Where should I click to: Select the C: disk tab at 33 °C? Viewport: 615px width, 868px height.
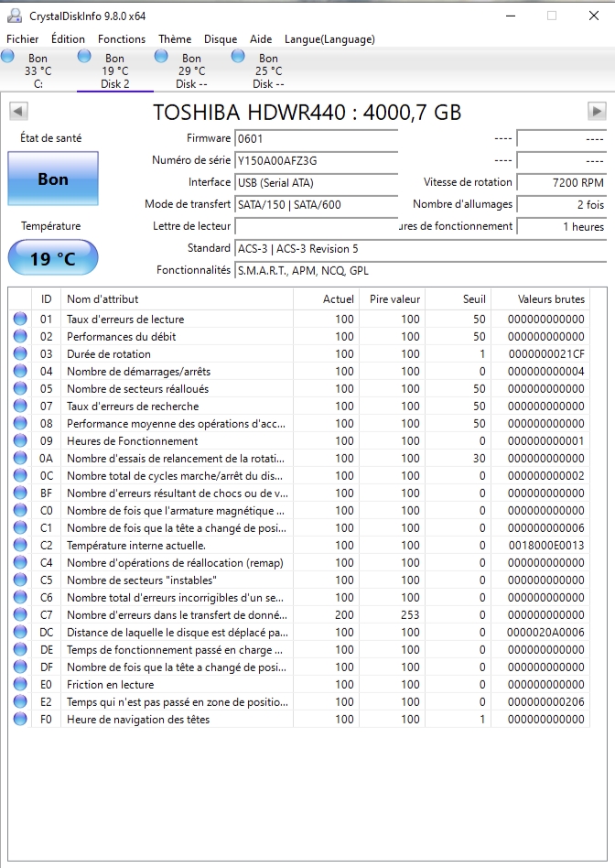pyautogui.click(x=38, y=71)
